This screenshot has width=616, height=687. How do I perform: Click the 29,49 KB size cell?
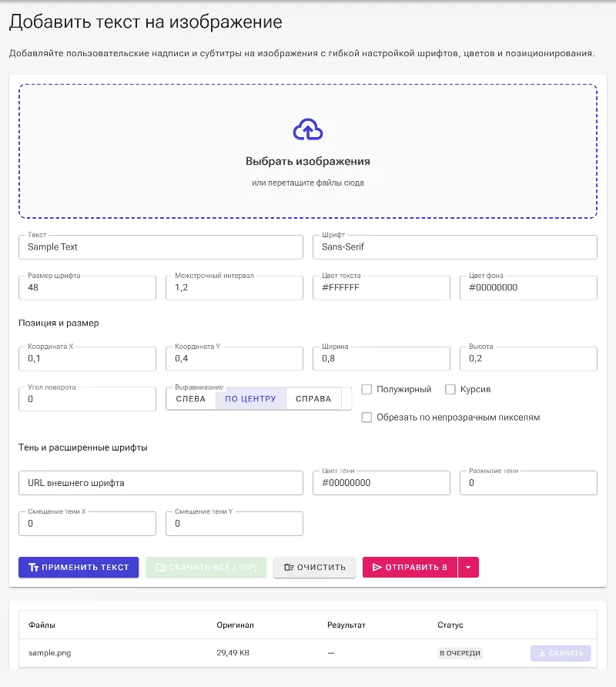pyautogui.click(x=233, y=653)
